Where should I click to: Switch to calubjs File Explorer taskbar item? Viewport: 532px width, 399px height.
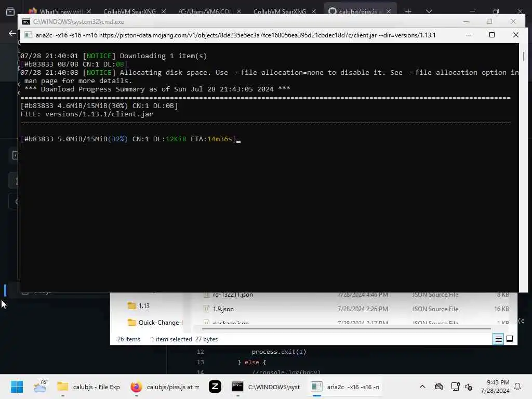tap(88, 387)
